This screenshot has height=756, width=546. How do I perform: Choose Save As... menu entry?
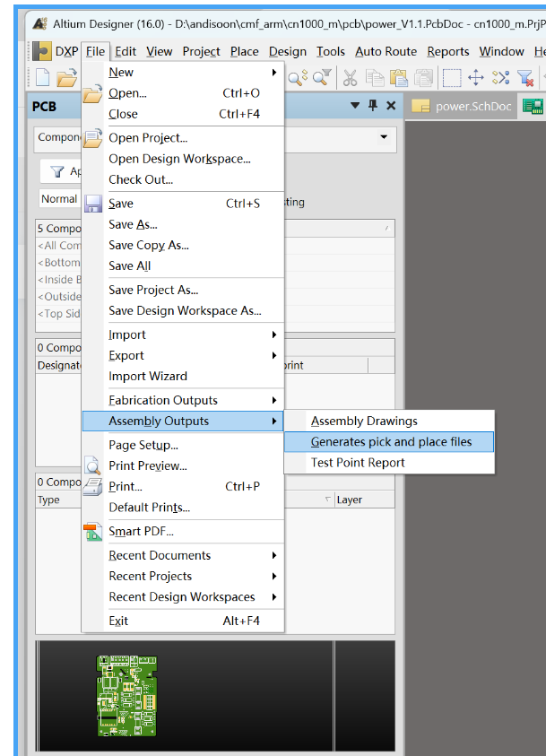click(183, 224)
